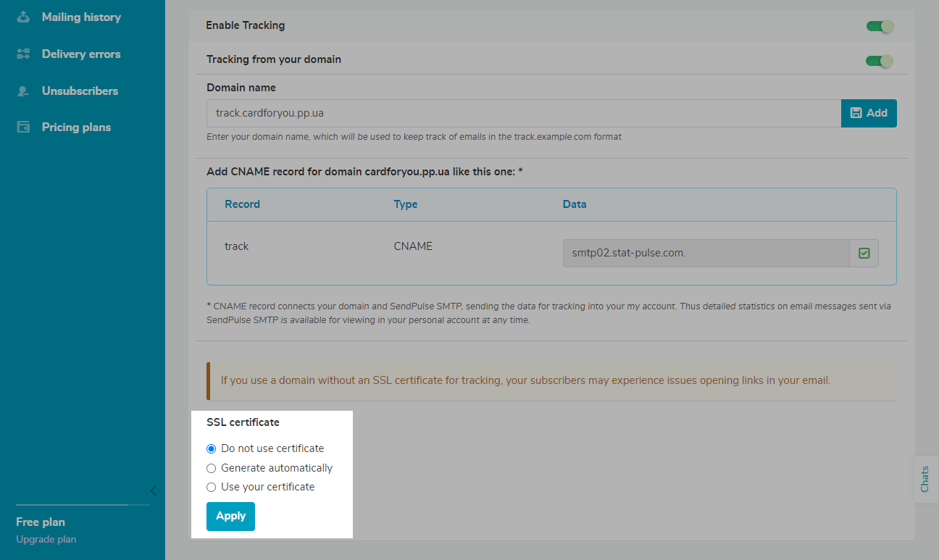Collapse the sidebar with the chevron arrow

coord(153,490)
